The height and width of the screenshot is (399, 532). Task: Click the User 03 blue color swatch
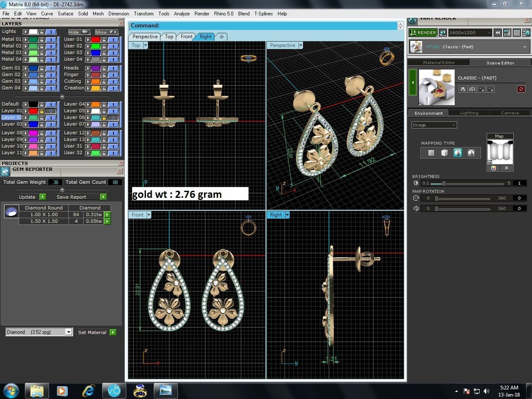click(96, 52)
